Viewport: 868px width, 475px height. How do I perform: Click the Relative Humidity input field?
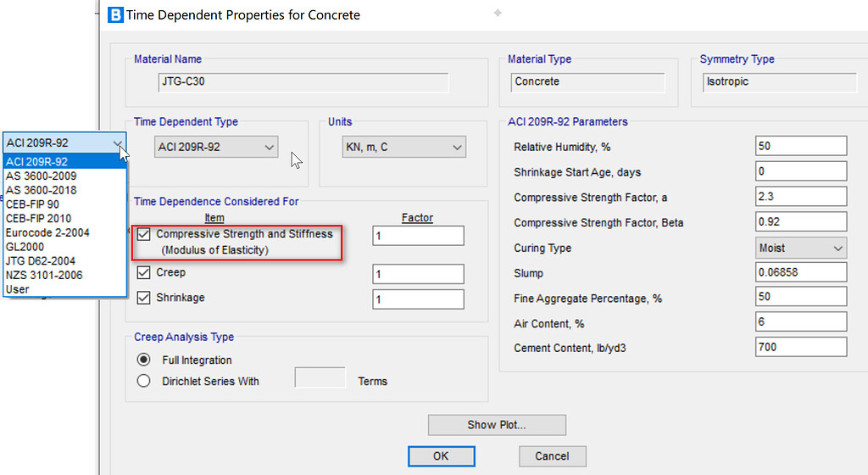tap(800, 147)
